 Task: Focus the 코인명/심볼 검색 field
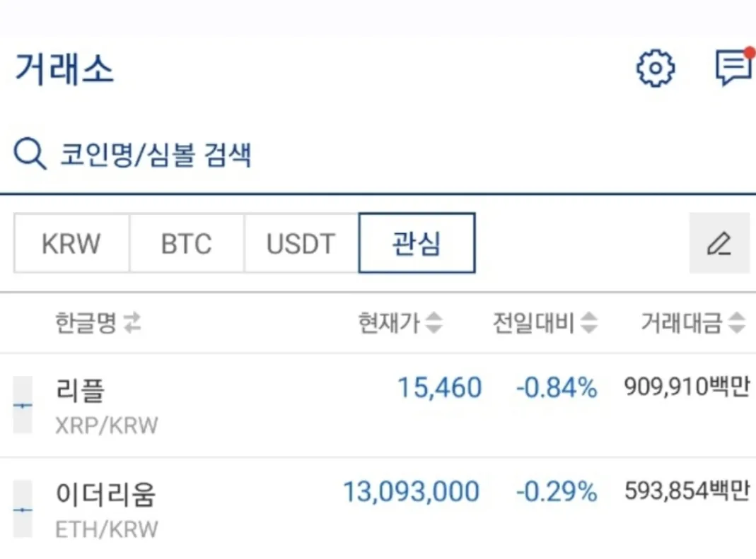click(156, 154)
